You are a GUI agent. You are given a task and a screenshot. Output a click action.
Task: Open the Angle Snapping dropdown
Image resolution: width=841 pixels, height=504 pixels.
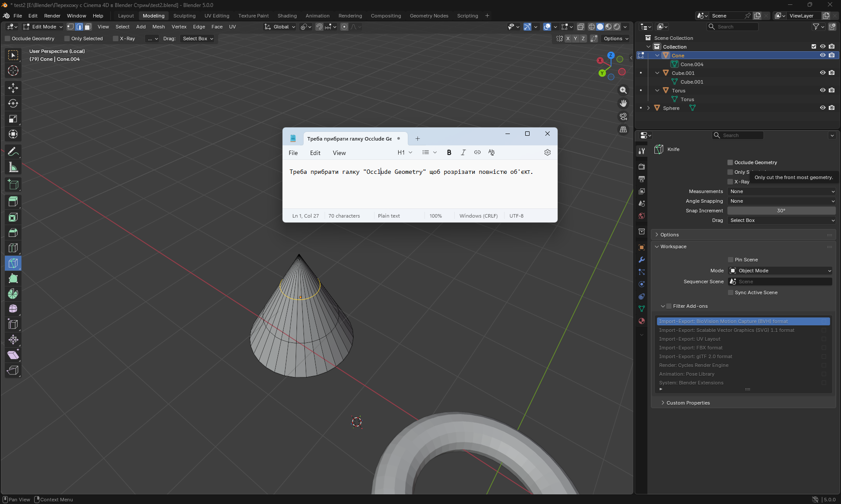pos(782,201)
